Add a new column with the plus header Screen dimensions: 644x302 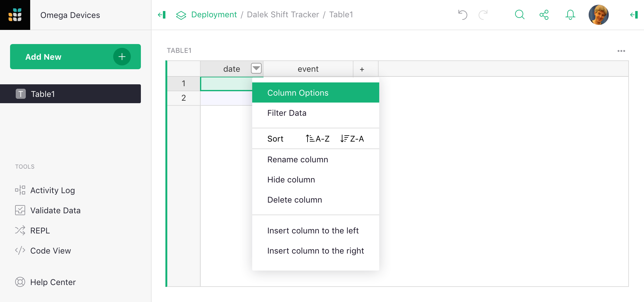coord(363,69)
